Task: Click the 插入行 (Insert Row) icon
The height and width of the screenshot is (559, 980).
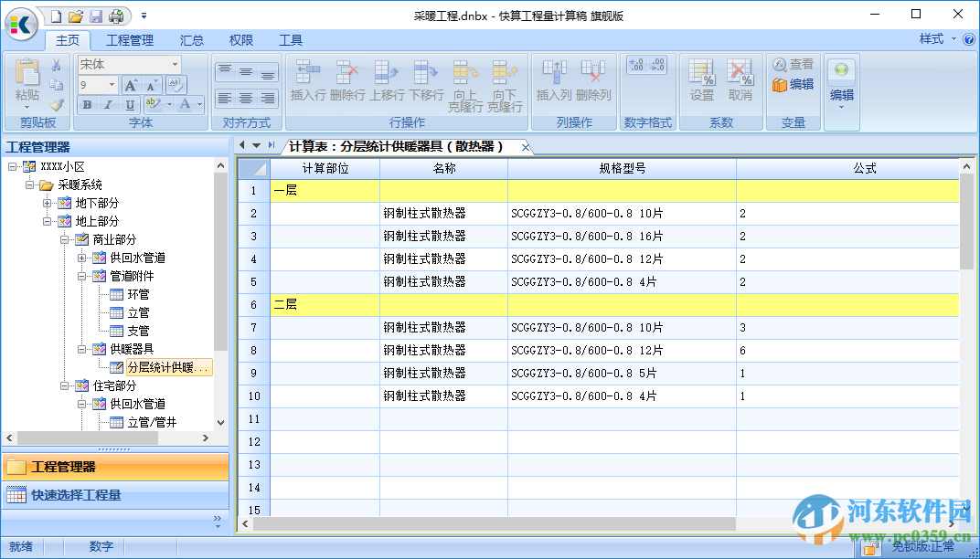Action: tap(305, 71)
